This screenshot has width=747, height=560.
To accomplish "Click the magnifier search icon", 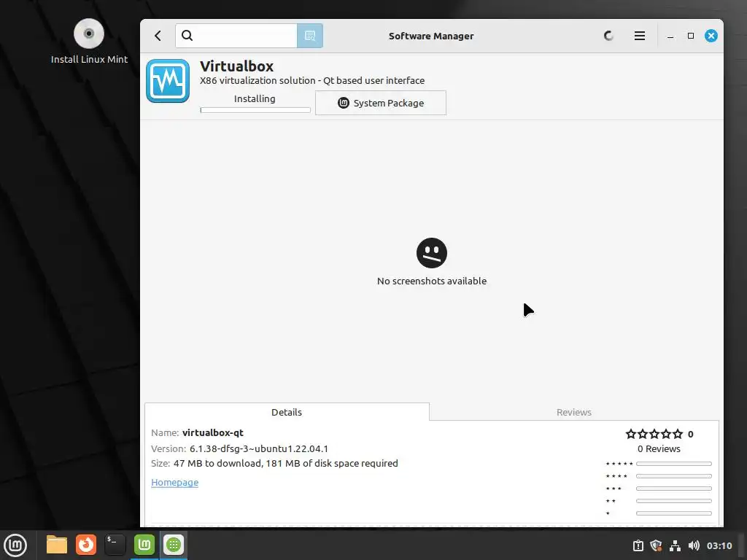I will 187,36.
